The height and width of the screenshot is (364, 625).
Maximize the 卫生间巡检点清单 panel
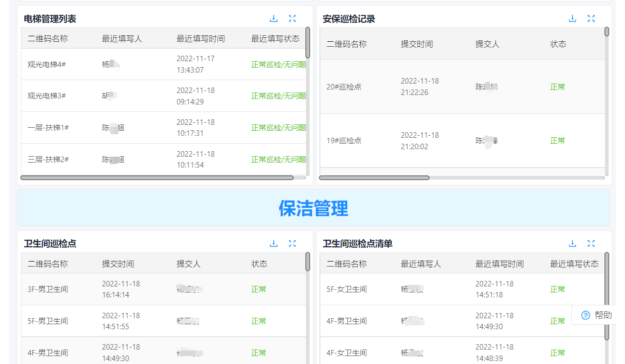[591, 243]
